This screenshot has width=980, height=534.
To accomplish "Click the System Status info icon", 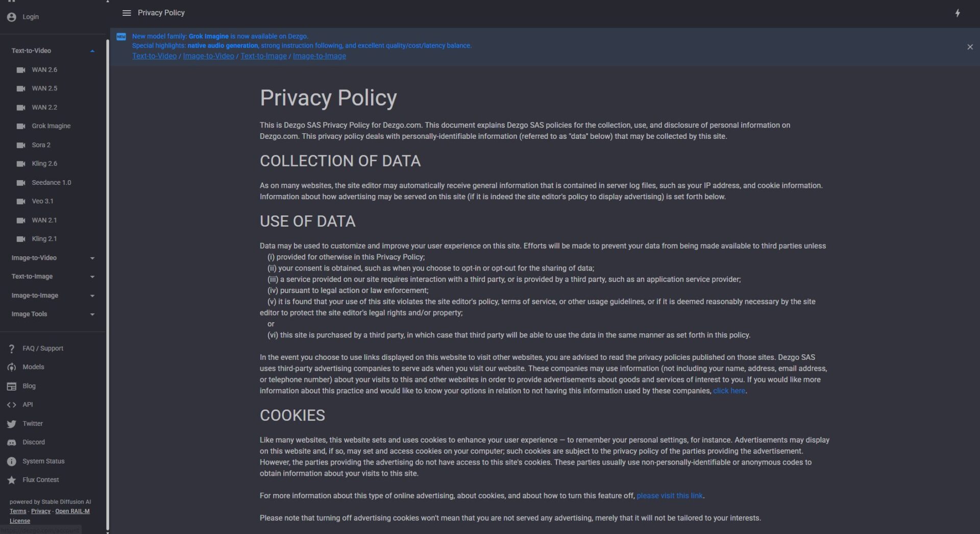I will tap(12, 462).
